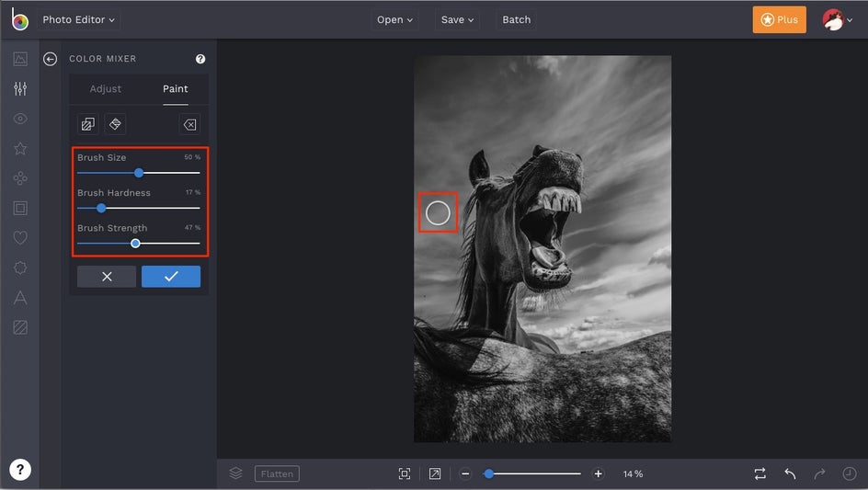The height and width of the screenshot is (490, 868).
Task: Open Color Mixer help question icon
Action: coord(200,59)
